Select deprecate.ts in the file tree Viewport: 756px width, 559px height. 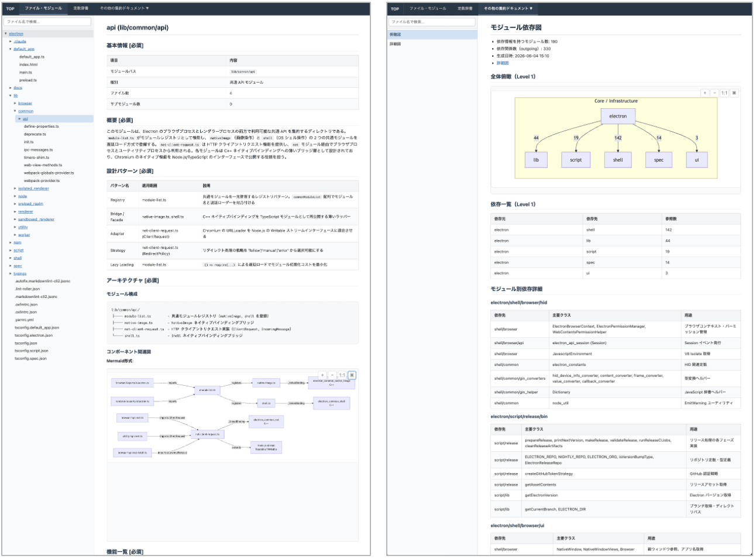click(x=35, y=134)
